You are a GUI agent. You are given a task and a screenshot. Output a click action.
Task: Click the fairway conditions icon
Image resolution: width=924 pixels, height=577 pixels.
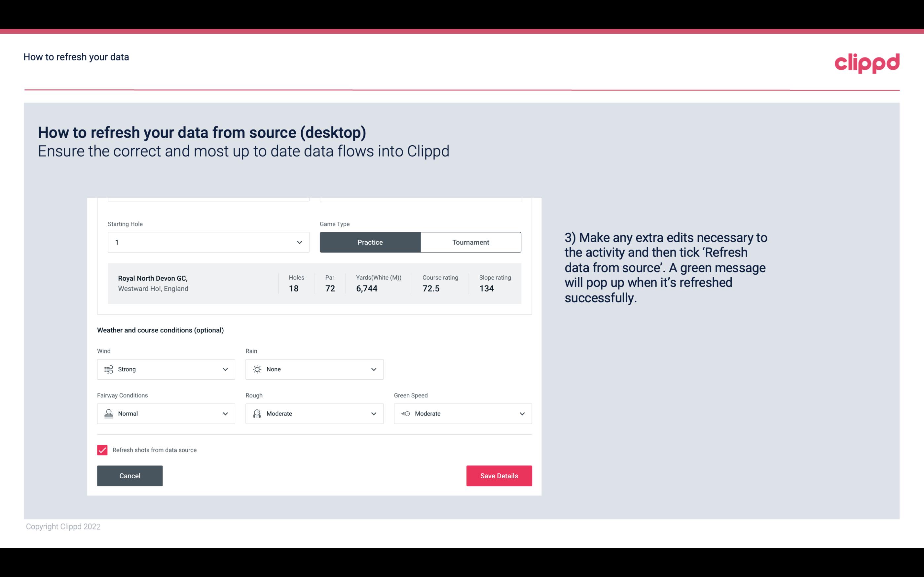[x=108, y=414]
